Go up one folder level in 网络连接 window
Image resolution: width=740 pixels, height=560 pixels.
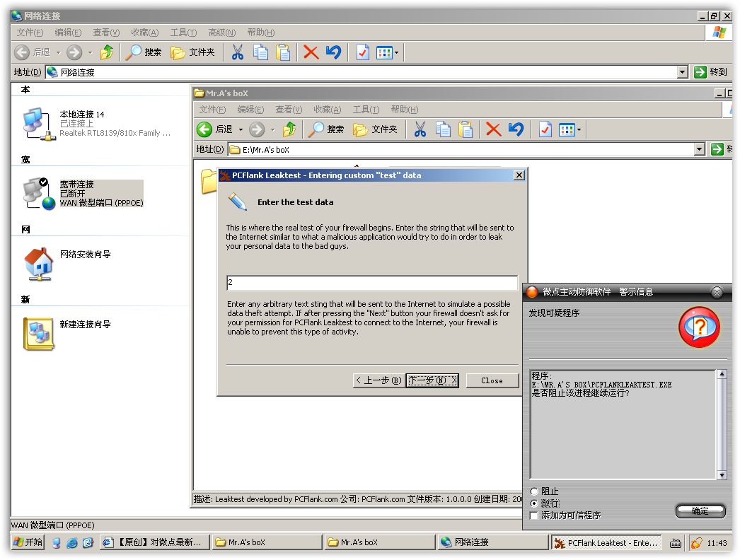click(107, 52)
